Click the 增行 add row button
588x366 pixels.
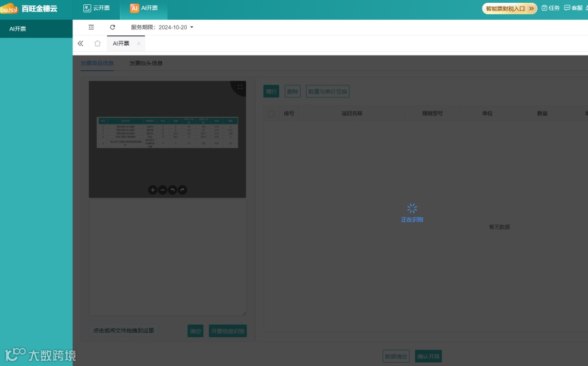pyautogui.click(x=271, y=91)
